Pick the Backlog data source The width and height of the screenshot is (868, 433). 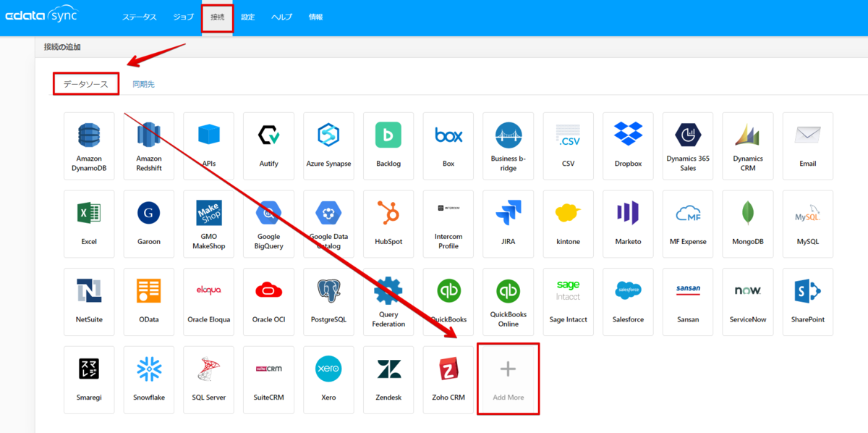click(388, 146)
